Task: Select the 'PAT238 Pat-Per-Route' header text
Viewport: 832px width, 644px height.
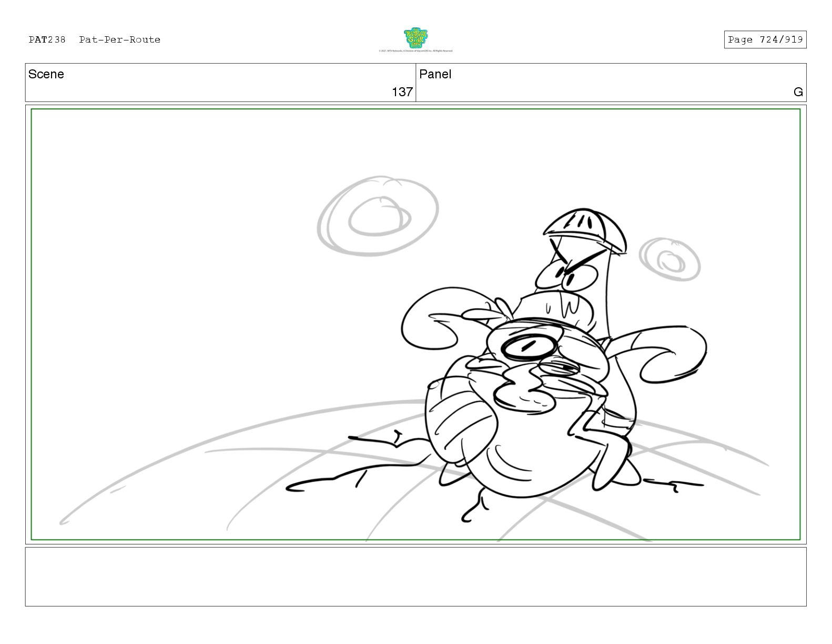Action: 95,39
